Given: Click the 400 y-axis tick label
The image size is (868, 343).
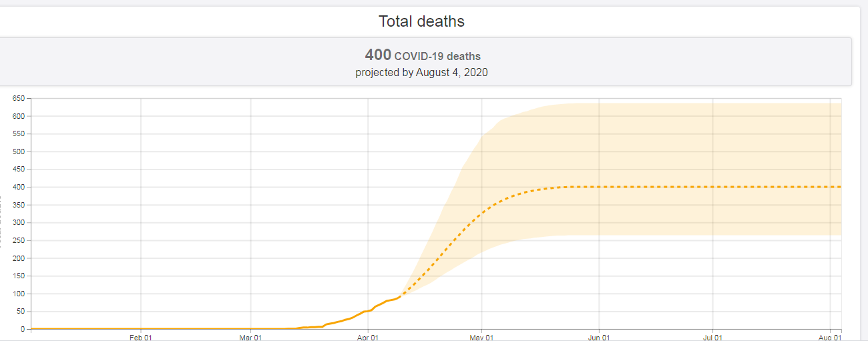Looking at the screenshot, I should point(19,188).
